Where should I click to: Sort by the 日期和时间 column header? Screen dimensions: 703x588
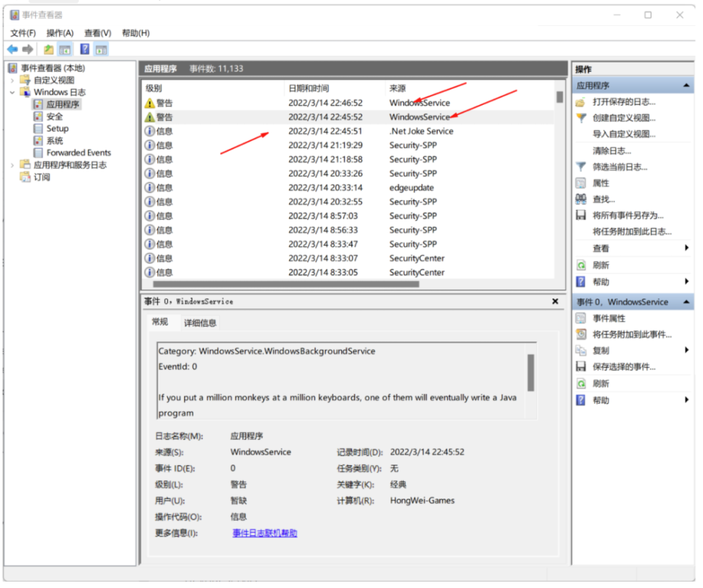[x=335, y=89]
